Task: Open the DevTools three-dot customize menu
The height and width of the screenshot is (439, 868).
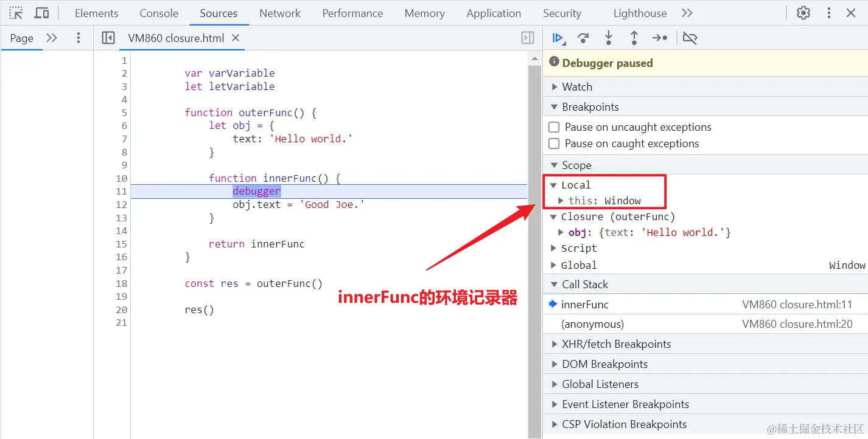Action: (829, 13)
